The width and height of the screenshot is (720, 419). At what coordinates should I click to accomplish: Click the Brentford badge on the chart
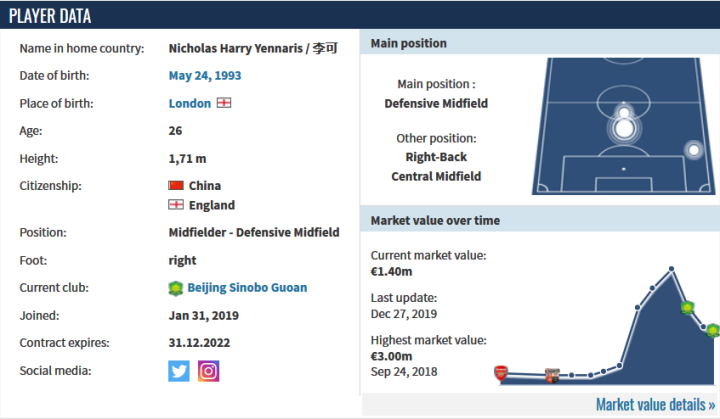pos(552,376)
